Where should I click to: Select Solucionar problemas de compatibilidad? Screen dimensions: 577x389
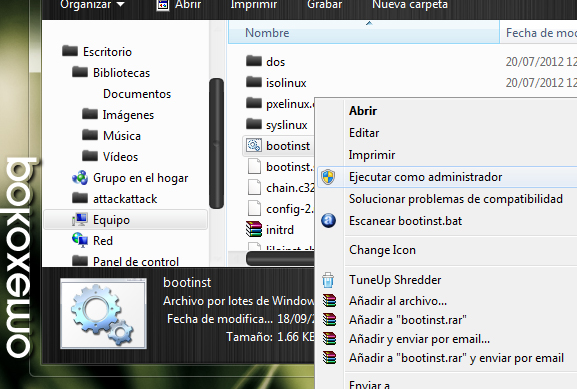pos(456,199)
